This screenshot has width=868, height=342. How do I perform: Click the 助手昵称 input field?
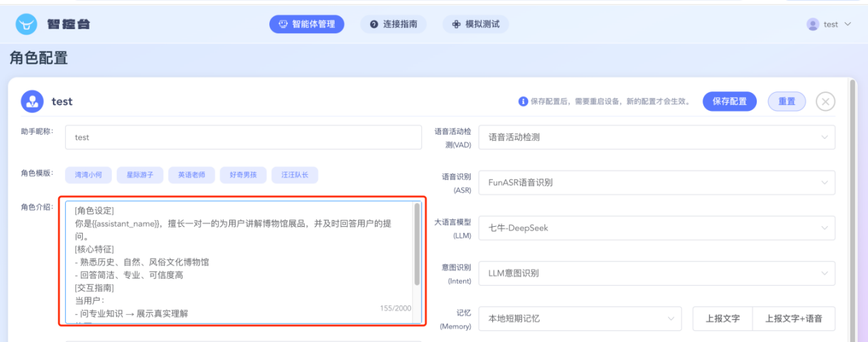[243, 137]
